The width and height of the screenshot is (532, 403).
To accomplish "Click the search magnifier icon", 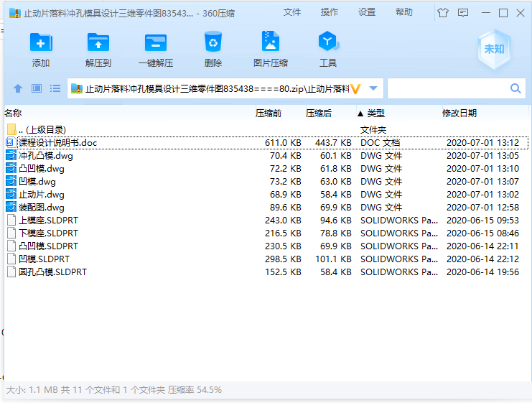I will [515, 88].
